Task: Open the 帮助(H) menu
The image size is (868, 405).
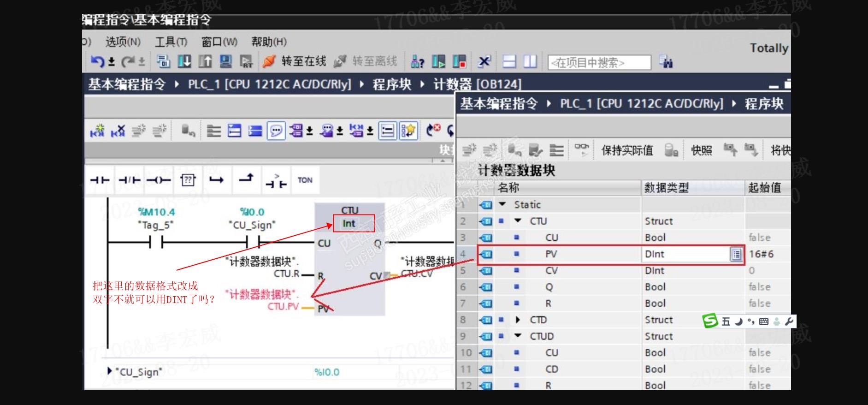Action: point(269,42)
